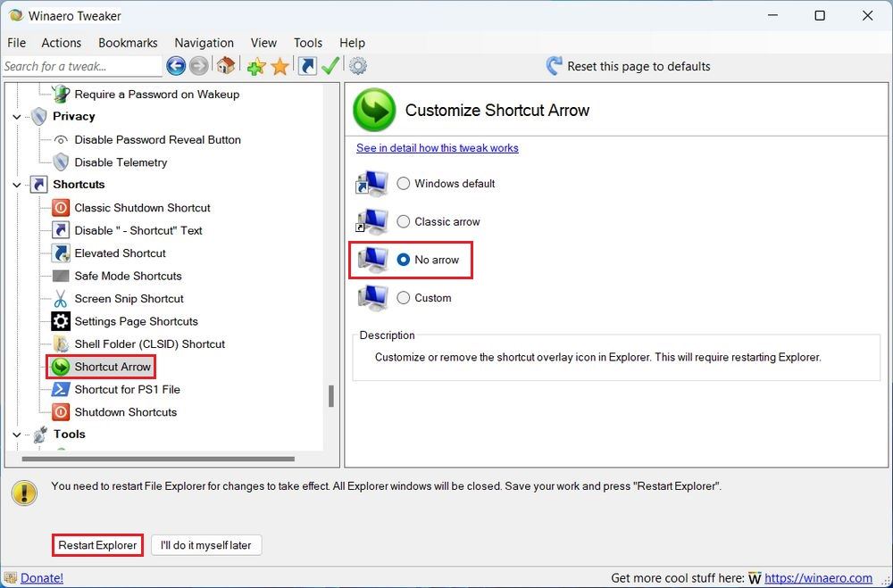Click the Winaero W logo icon

click(x=754, y=578)
